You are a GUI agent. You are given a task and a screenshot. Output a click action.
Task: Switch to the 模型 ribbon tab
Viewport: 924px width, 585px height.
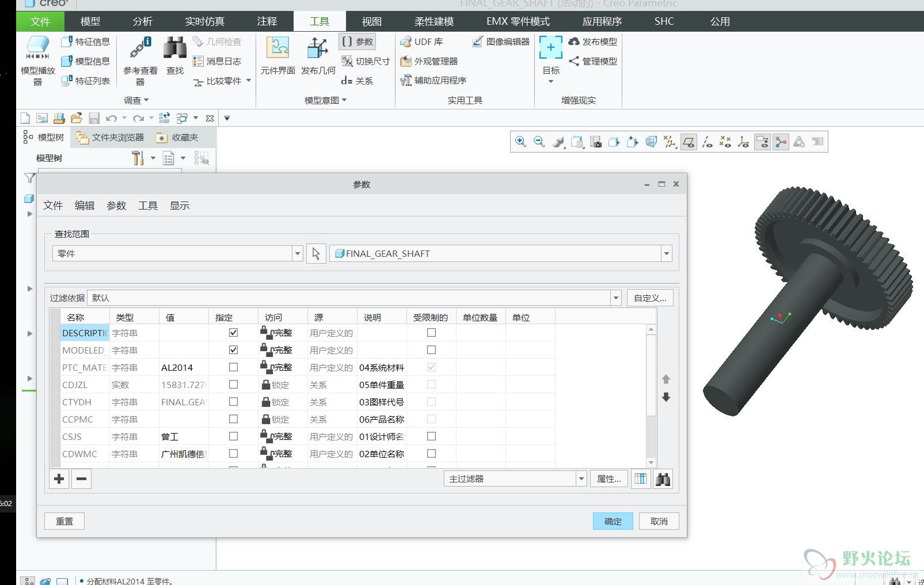(x=90, y=21)
